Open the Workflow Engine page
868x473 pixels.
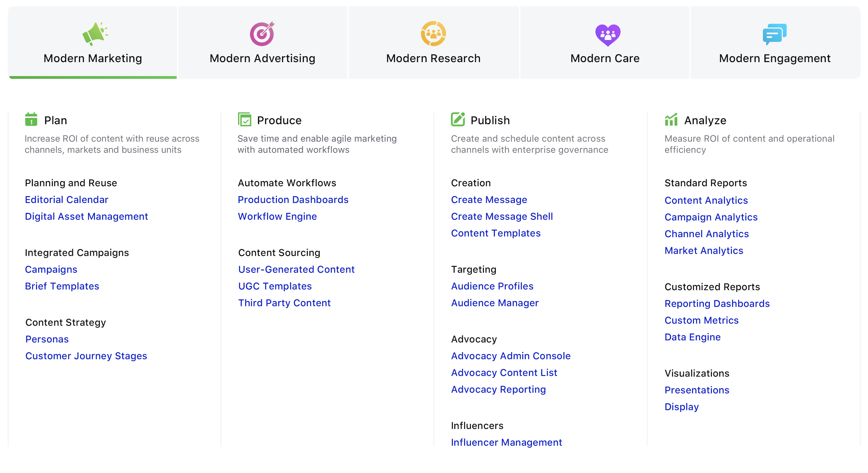(277, 216)
